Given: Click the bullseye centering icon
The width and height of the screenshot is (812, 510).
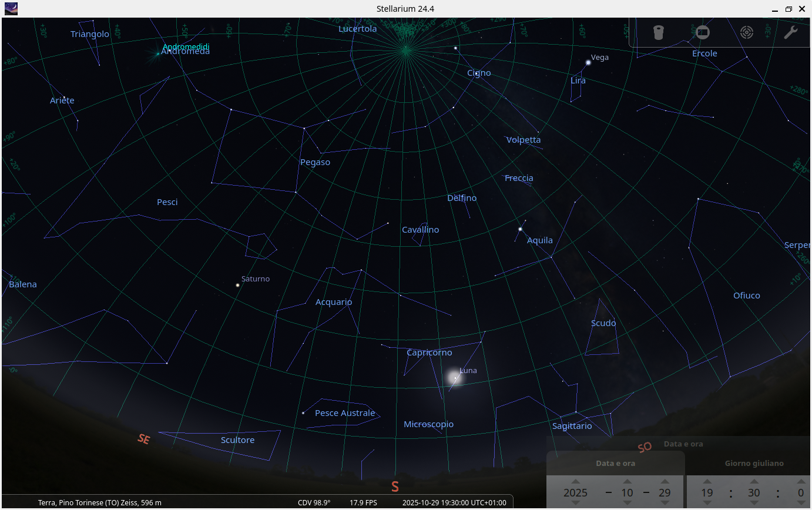Looking at the screenshot, I should click(746, 32).
